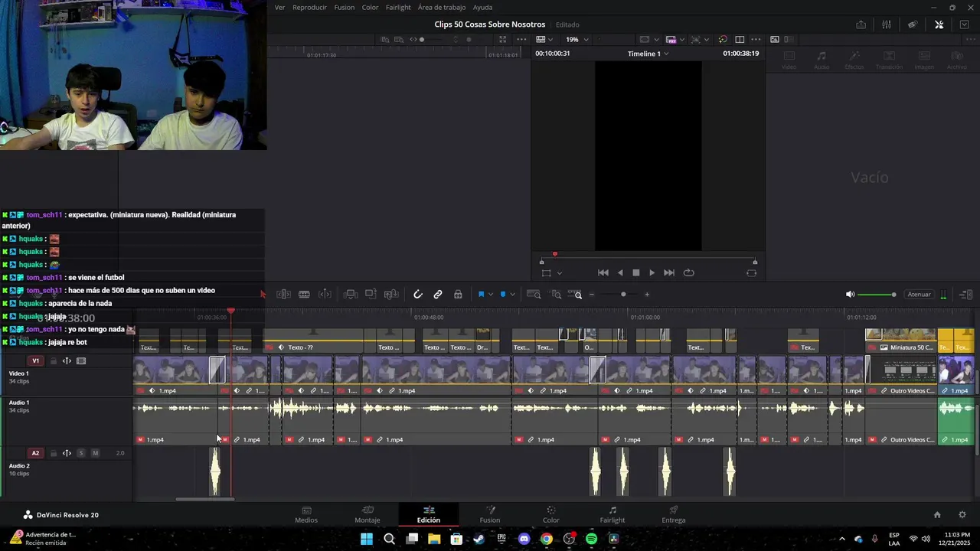
Task: Select the A2 destination control
Action: 35,453
